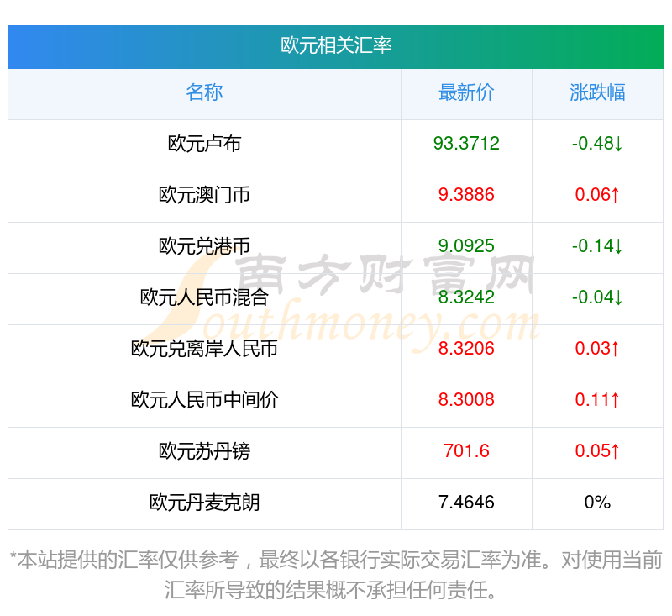
Task: Click the 0% change value
Action: click(x=597, y=502)
